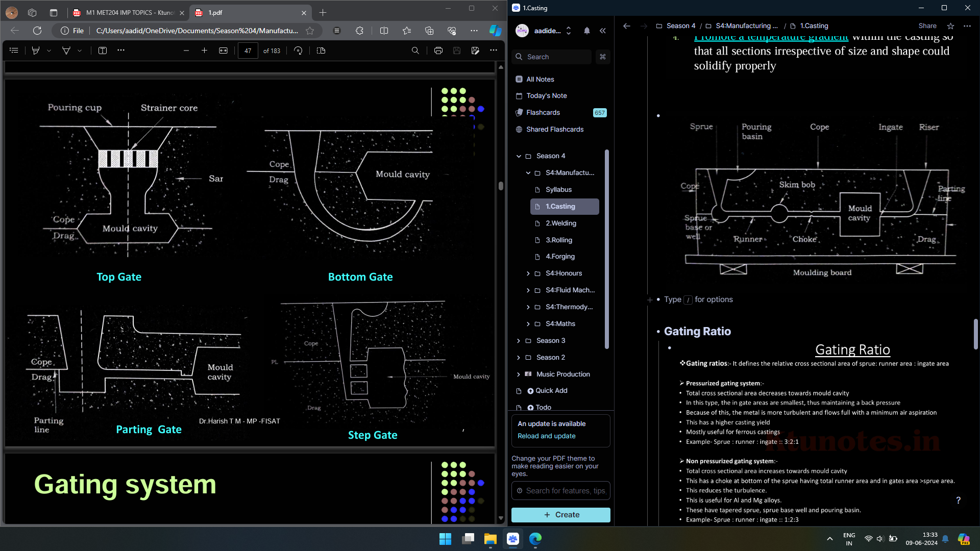Print the PDF document

click(438, 51)
